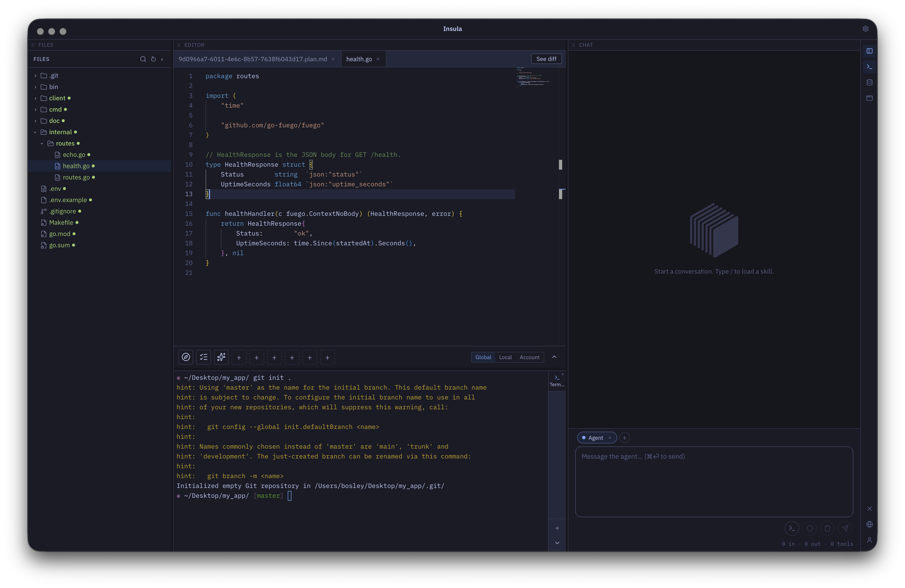This screenshot has height=588, width=905.
Task: Click the "0 in · 0 out · 0 tools" status text
Action: pos(817,544)
